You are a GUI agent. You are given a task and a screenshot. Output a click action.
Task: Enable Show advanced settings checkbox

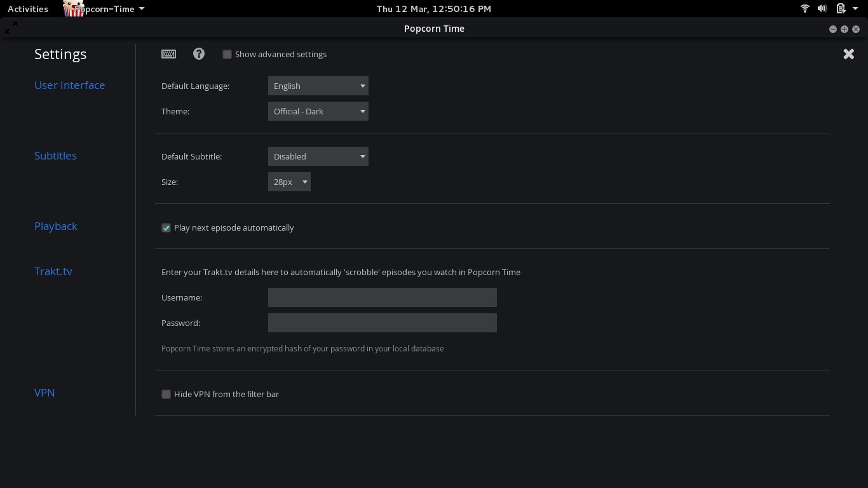click(227, 54)
